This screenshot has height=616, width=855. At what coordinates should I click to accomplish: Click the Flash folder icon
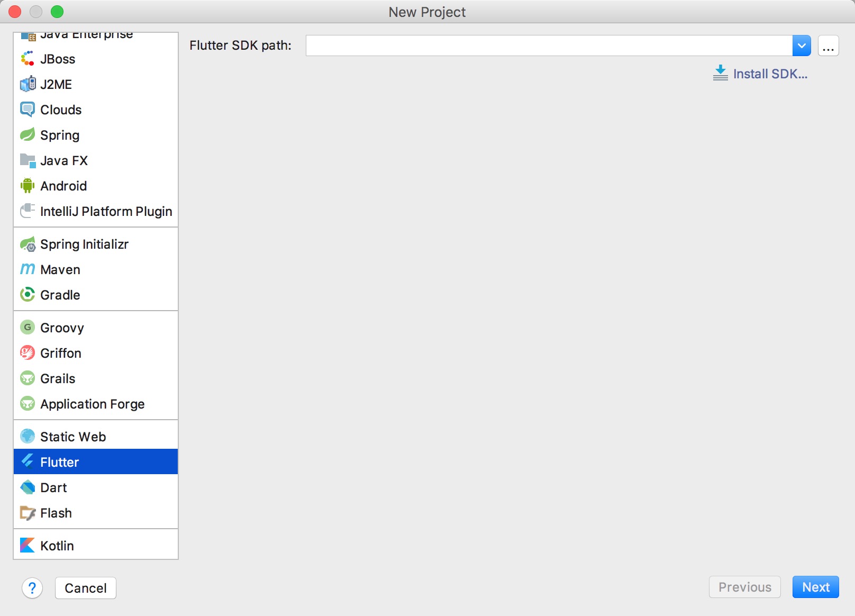(28, 513)
